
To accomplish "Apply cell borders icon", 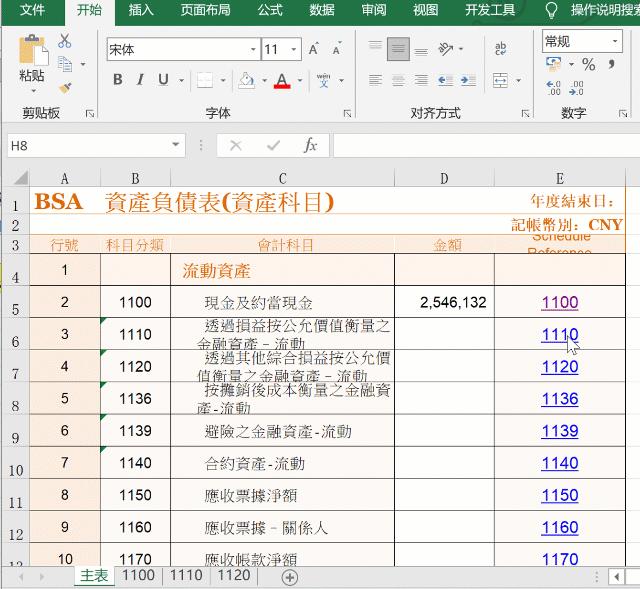I will [x=204, y=80].
